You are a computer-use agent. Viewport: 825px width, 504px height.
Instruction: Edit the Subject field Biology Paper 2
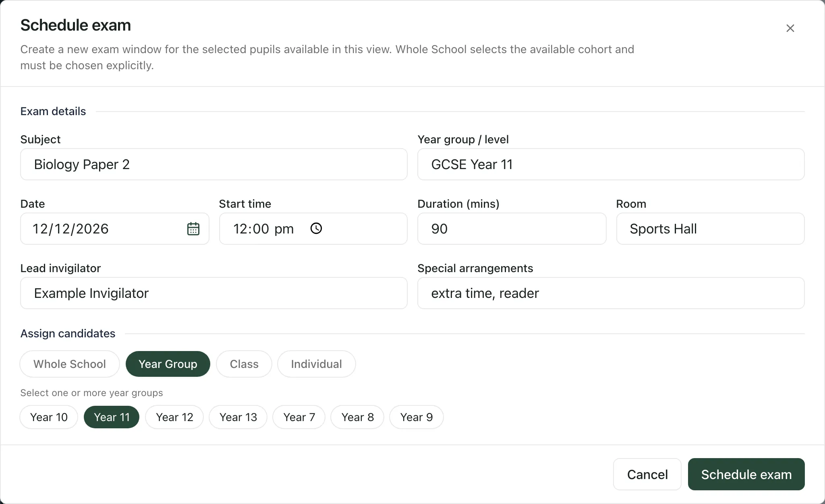[214, 164]
